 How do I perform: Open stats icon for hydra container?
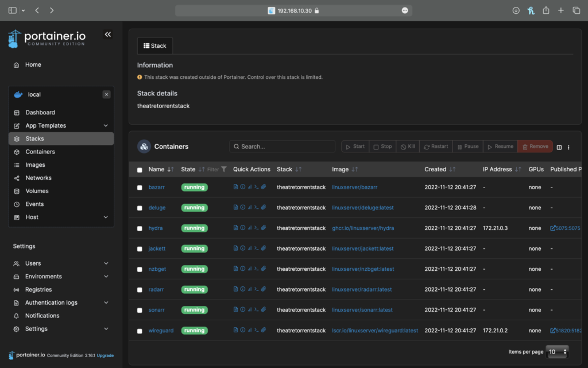250,228
